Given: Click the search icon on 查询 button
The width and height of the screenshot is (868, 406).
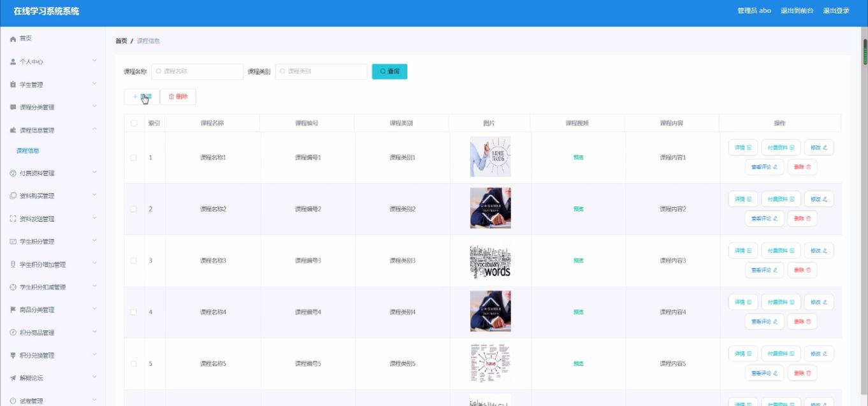Looking at the screenshot, I should click(x=382, y=71).
